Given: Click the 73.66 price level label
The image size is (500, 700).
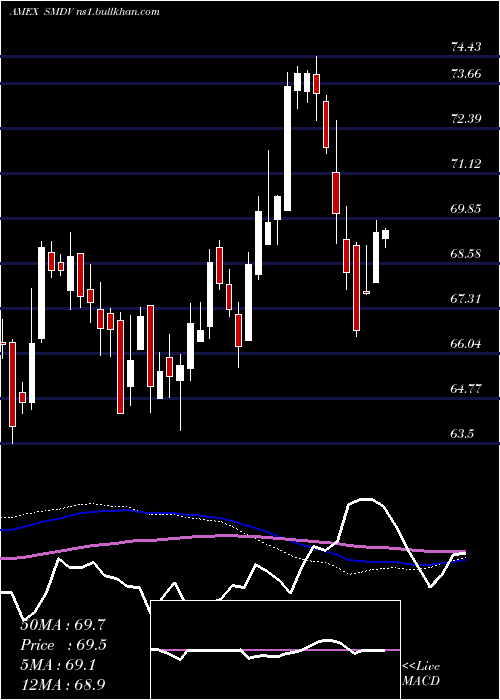Looking at the screenshot, I should (466, 73).
